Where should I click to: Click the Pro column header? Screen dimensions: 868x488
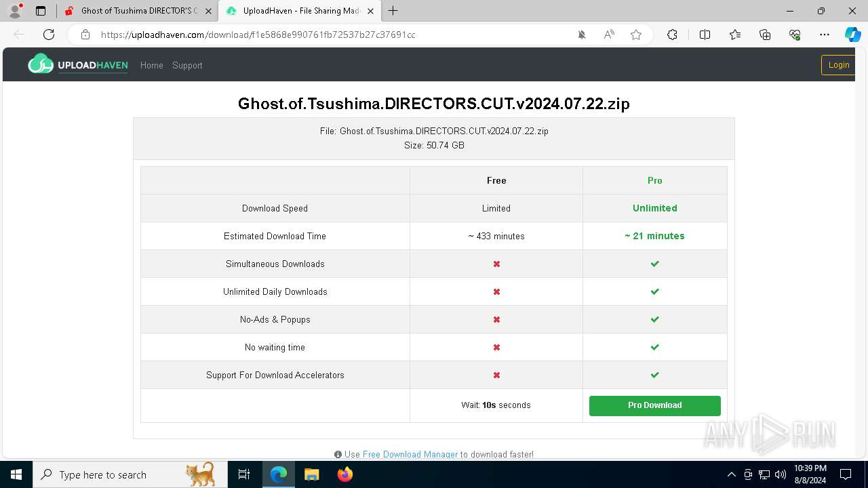(x=655, y=180)
